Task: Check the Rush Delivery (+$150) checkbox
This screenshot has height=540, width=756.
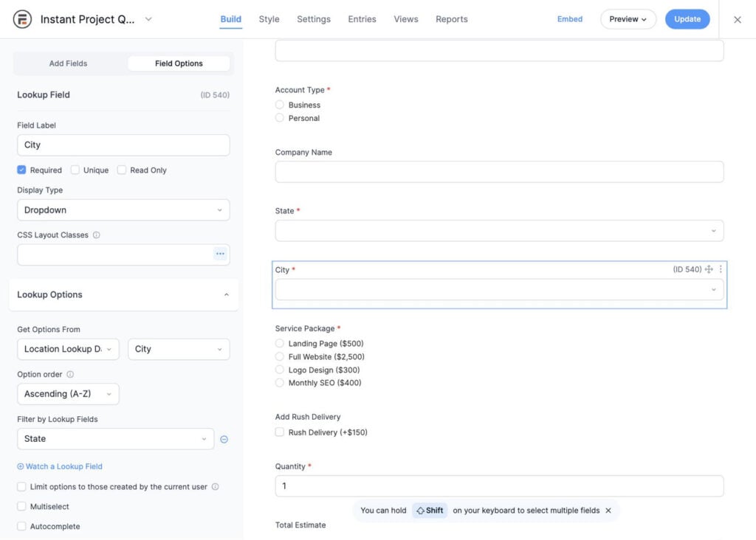Action: [280, 432]
